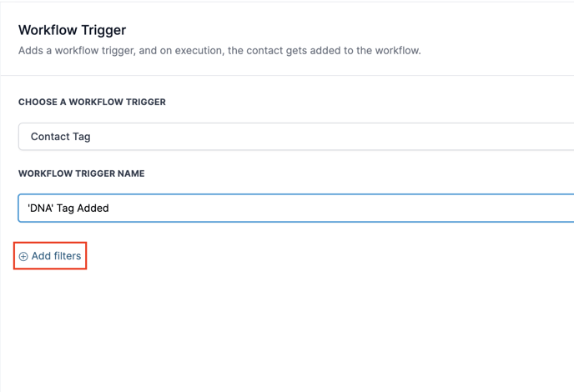Click the WORKFLOW TRIGGER NAME label
574x392 pixels.
81,173
